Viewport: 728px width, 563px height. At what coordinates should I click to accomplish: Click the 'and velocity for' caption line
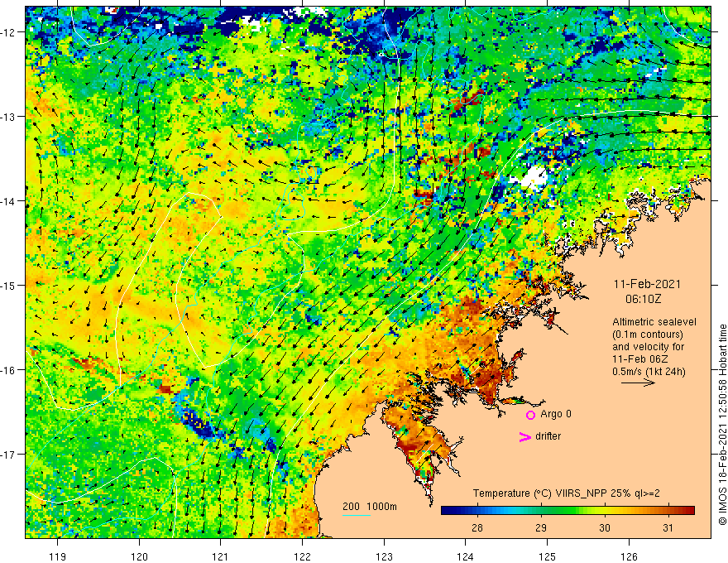pos(648,347)
